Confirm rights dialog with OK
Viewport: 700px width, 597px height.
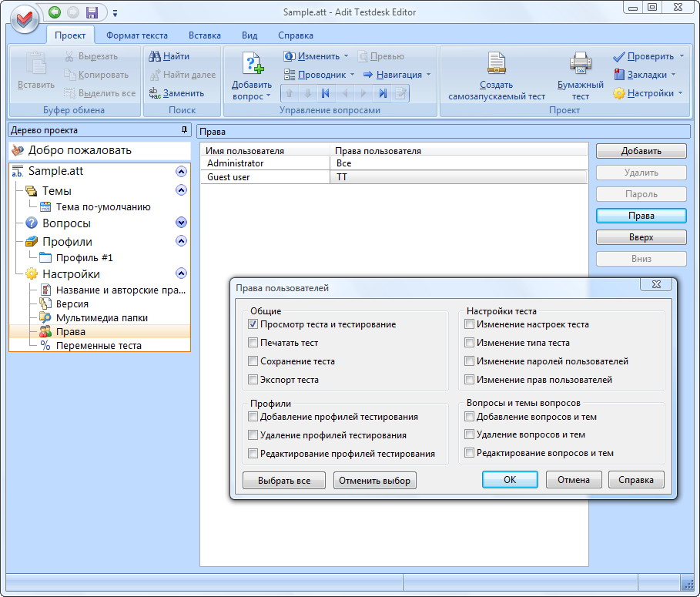510,480
